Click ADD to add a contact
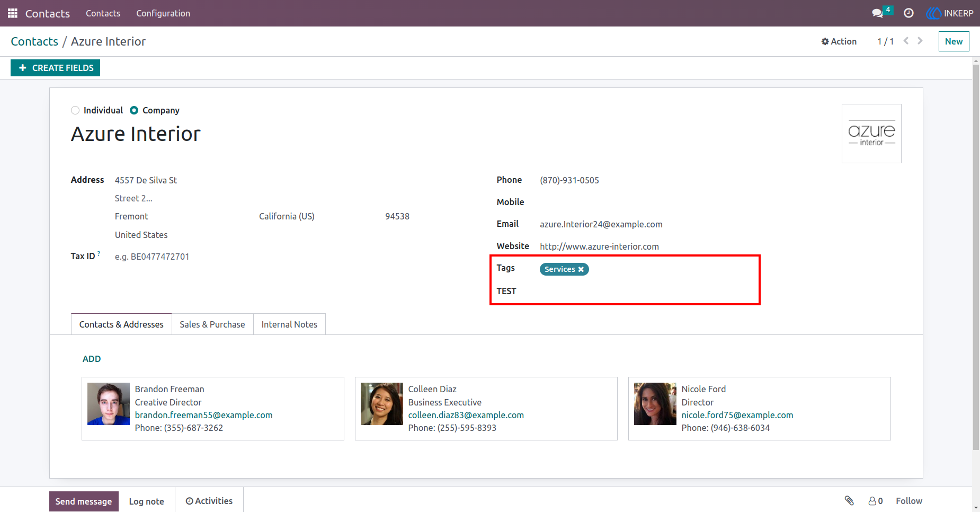The height and width of the screenshot is (512, 980). [x=92, y=359]
